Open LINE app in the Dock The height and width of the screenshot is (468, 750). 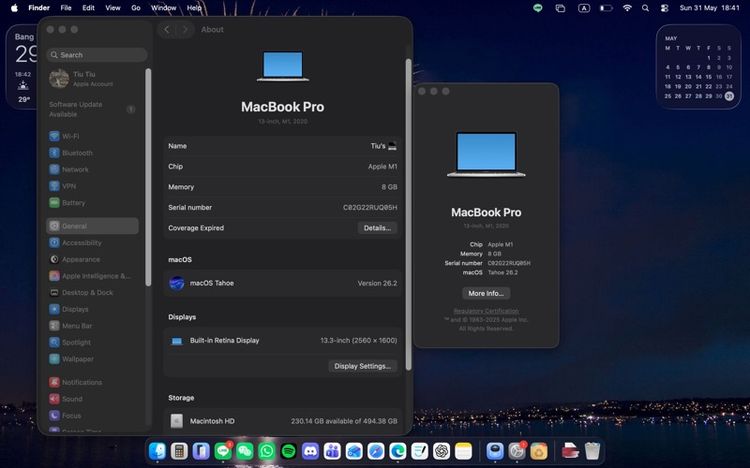point(223,451)
